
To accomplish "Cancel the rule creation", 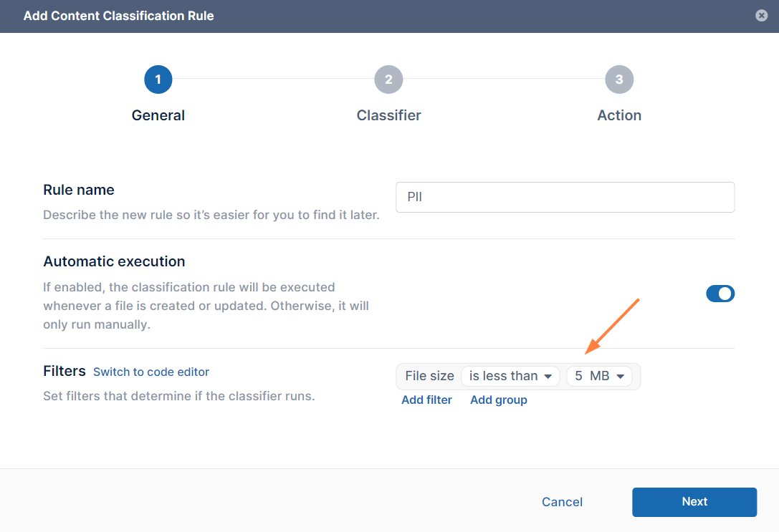I will coord(562,502).
